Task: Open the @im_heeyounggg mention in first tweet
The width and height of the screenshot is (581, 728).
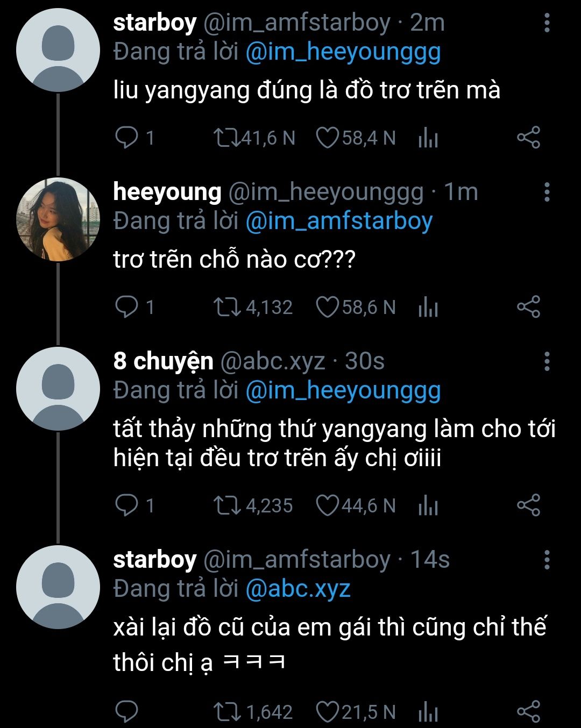Action: pyautogui.click(x=343, y=53)
